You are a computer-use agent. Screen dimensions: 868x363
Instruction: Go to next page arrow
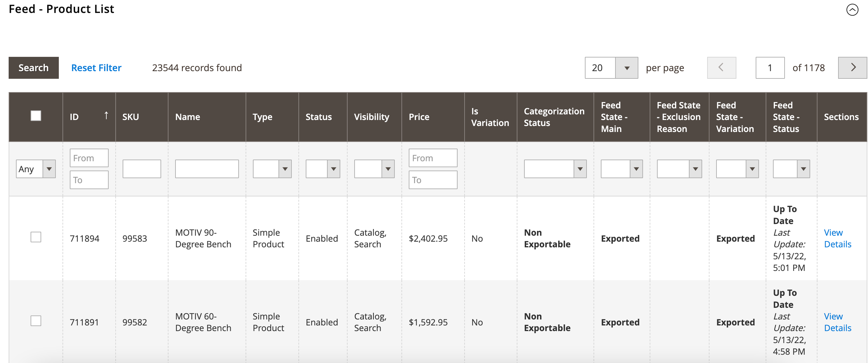coord(852,68)
